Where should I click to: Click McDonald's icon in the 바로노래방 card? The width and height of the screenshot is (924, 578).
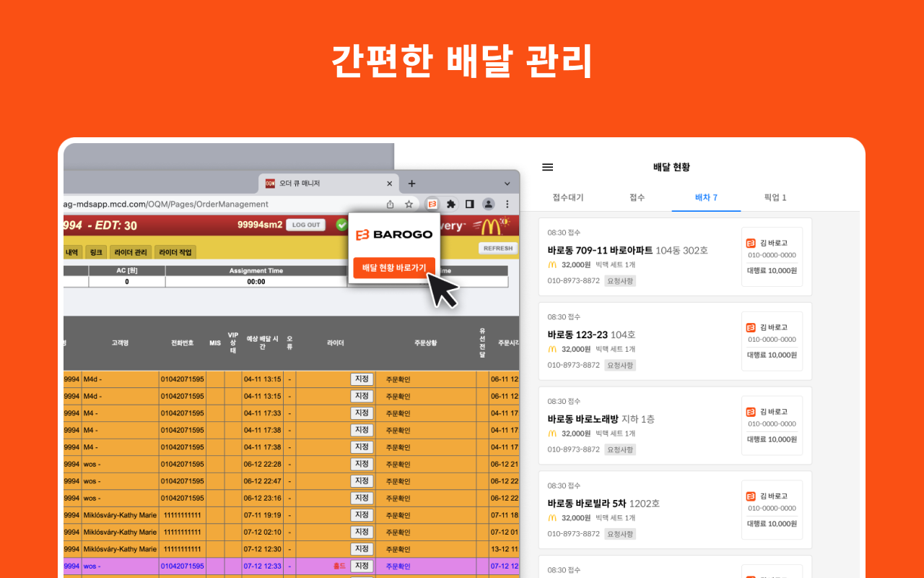point(552,433)
